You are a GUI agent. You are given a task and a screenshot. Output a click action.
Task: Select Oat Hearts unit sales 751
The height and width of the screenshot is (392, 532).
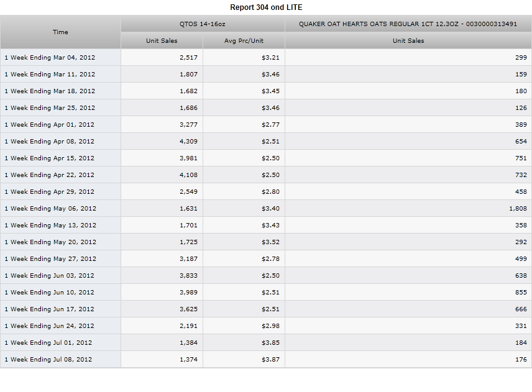[521, 158]
